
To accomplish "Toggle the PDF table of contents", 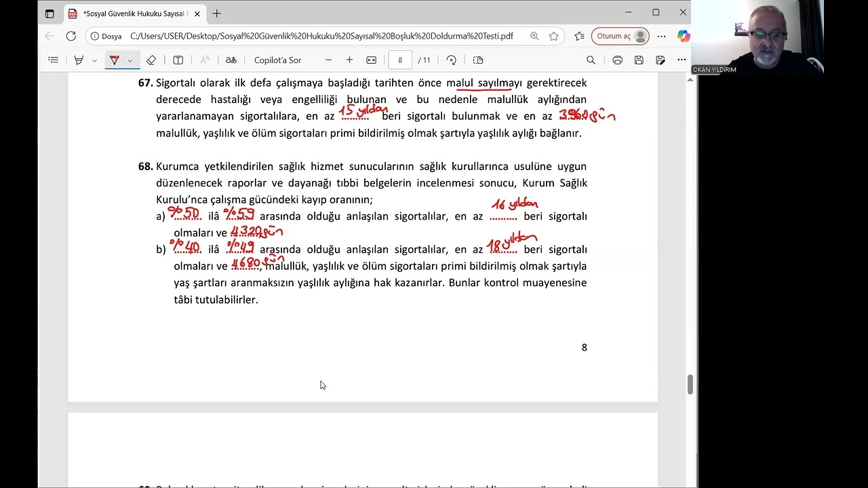I will coord(54,60).
